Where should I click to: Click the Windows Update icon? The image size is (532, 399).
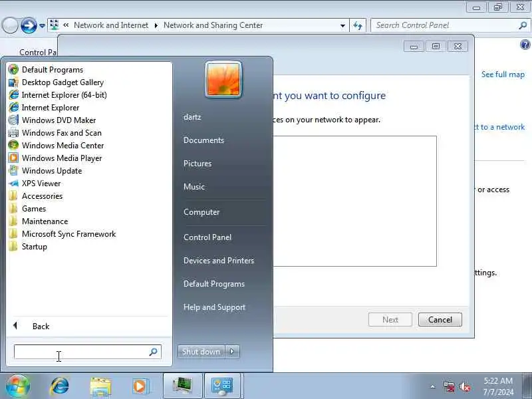click(13, 171)
